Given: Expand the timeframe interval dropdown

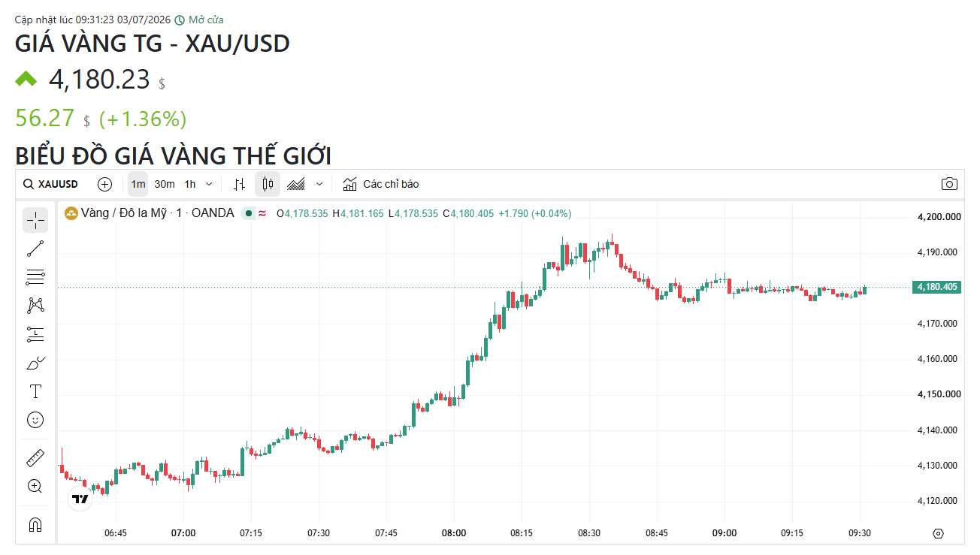Looking at the screenshot, I should point(209,184).
